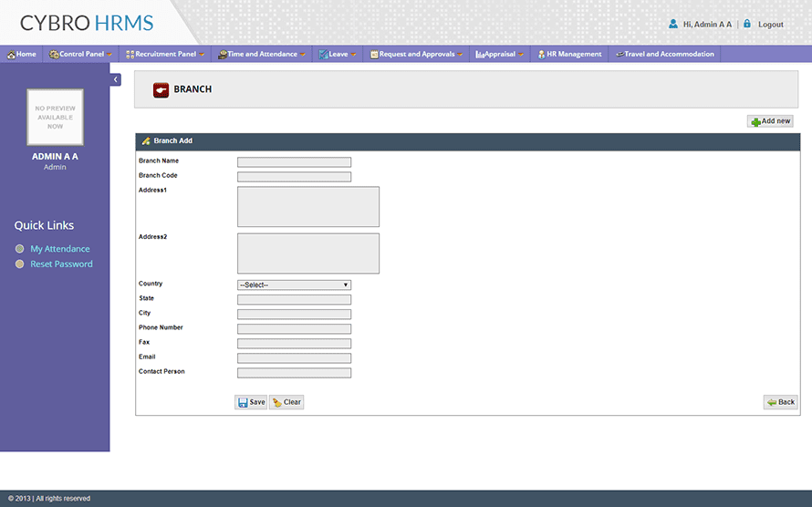Collapse the sidebar with the chevron
This screenshot has height=507, width=812.
pos(116,79)
